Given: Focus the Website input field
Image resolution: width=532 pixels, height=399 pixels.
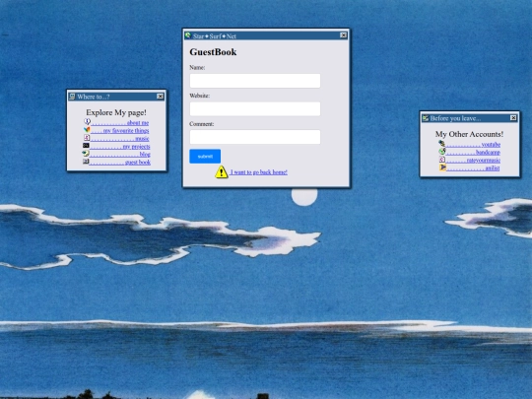Looking at the screenshot, I should pyautogui.click(x=255, y=109).
